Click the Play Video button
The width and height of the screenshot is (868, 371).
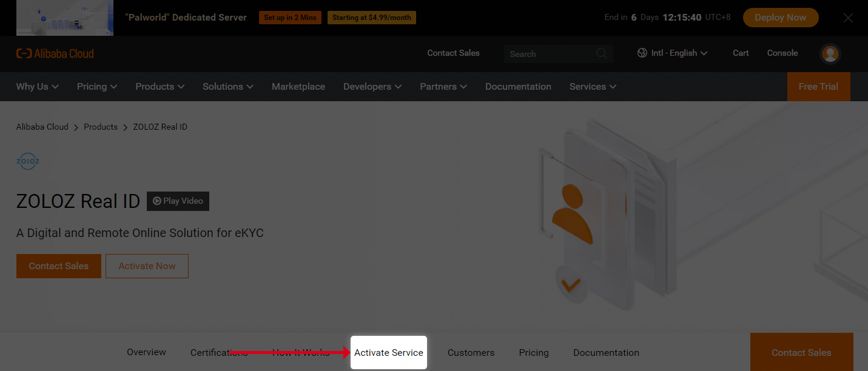[x=178, y=201]
